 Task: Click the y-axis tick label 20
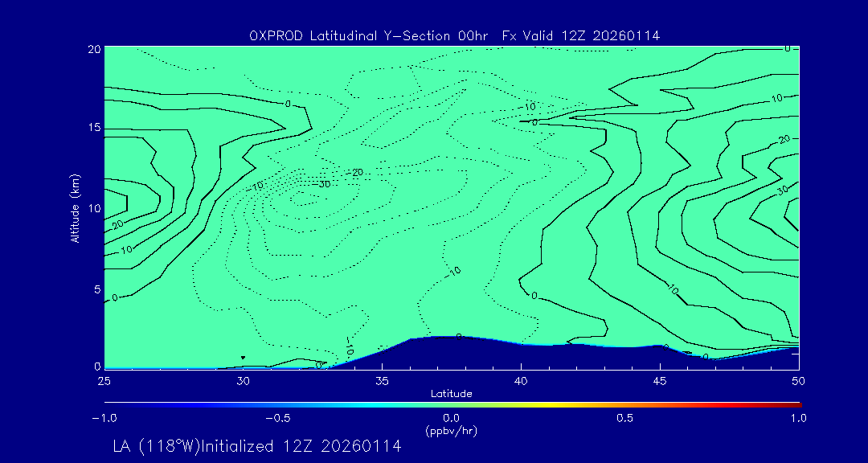click(x=93, y=48)
